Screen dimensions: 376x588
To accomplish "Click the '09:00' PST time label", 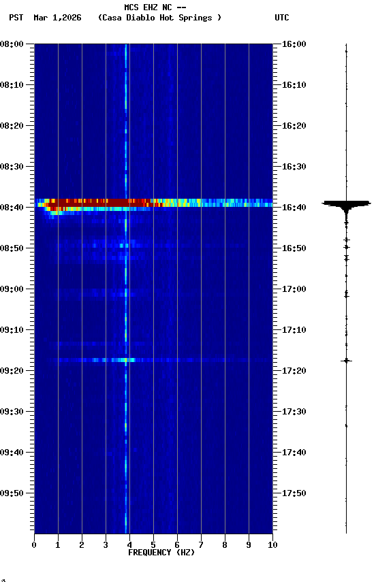I will 12,289.
